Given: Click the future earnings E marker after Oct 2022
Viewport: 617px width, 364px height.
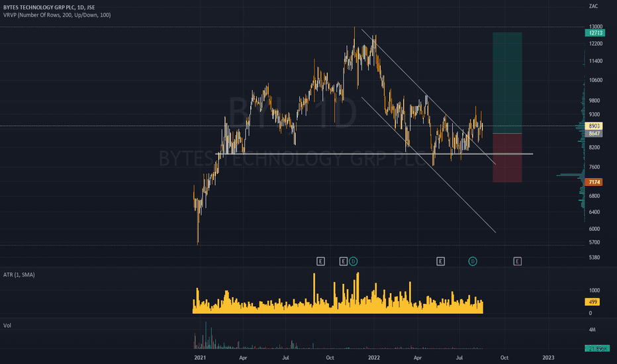Looking at the screenshot, I should [518, 261].
